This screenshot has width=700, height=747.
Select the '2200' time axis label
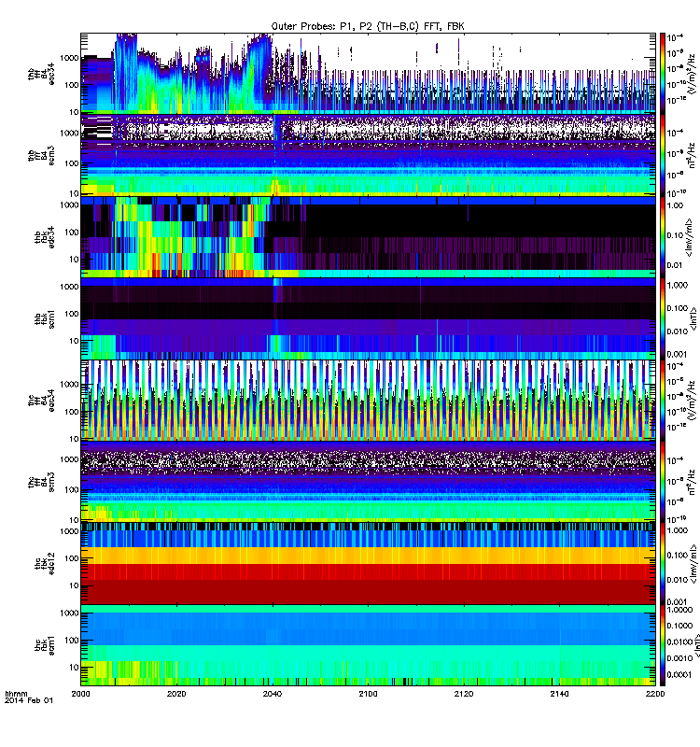pos(655,694)
